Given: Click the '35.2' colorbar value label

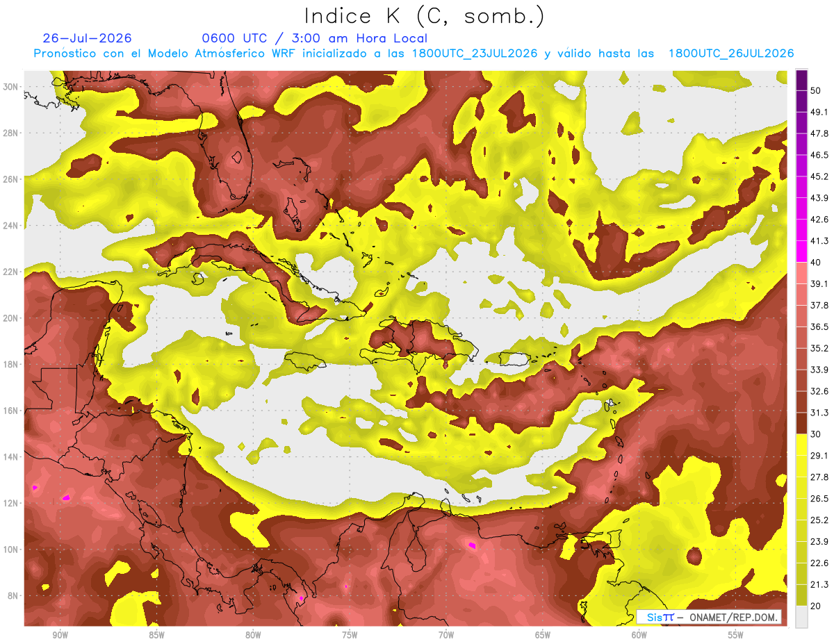Looking at the screenshot, I should (x=820, y=348).
